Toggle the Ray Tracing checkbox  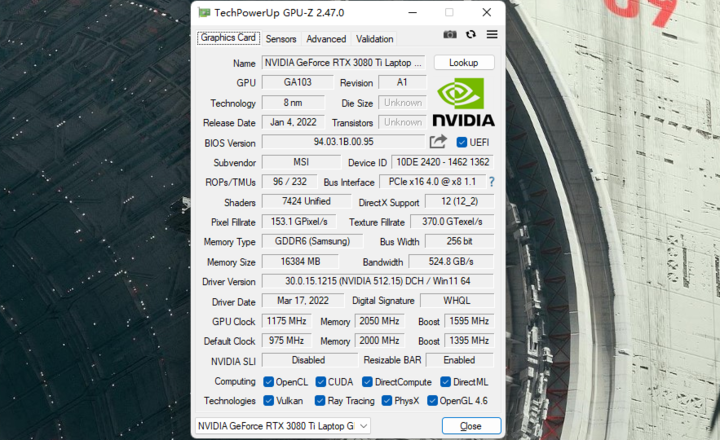point(320,401)
